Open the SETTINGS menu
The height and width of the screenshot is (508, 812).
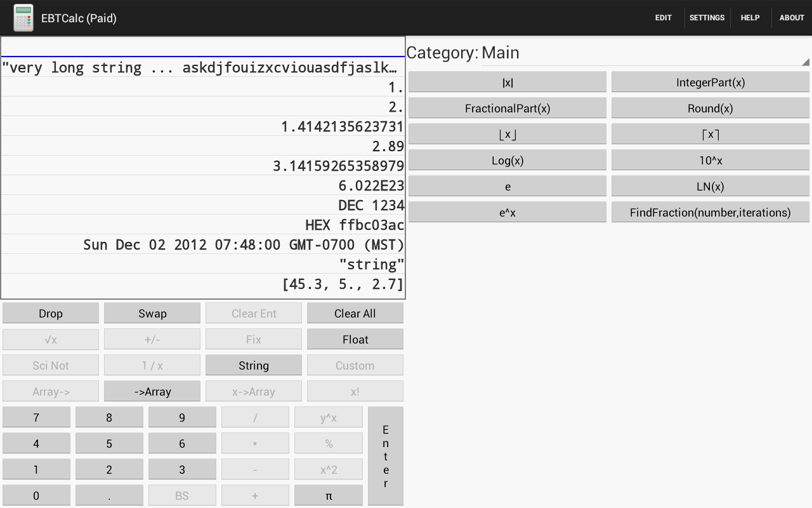[707, 17]
